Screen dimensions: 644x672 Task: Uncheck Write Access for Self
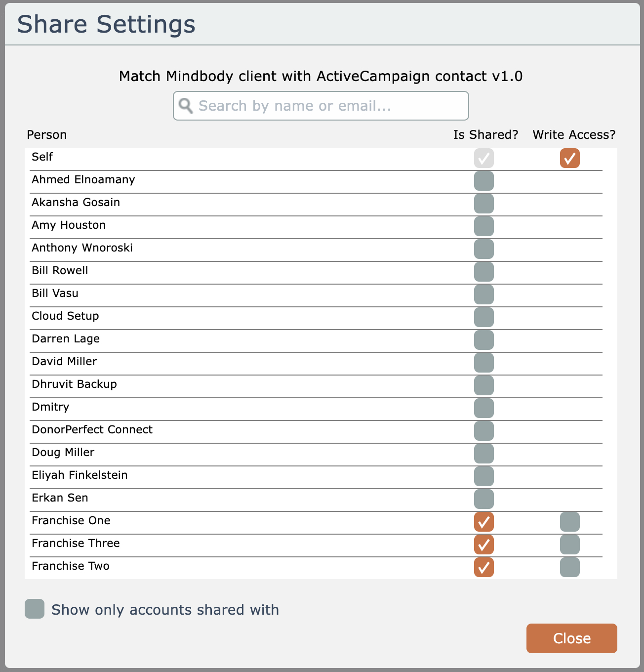tap(569, 159)
